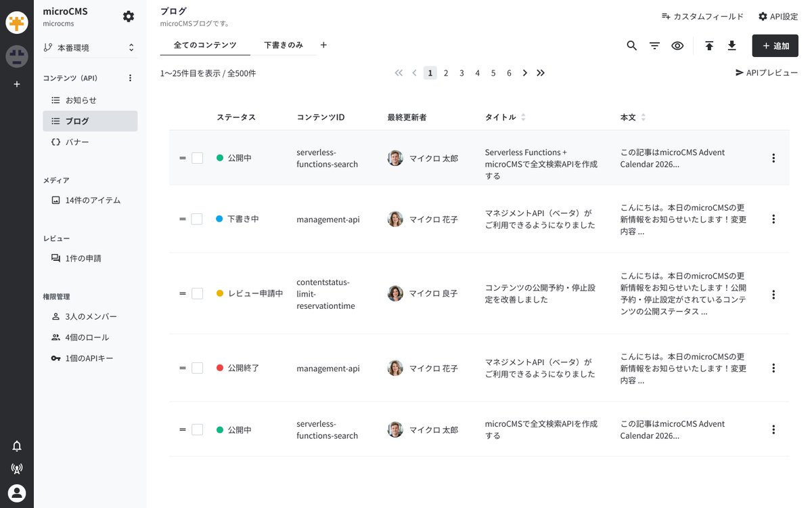Open row menu for 公開終了 row
The height and width of the screenshot is (508, 812).
click(773, 368)
